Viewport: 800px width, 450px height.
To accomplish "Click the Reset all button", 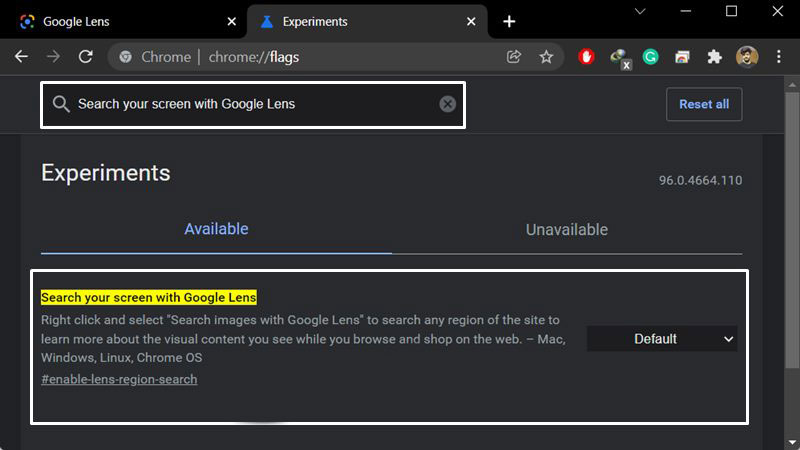I will pyautogui.click(x=704, y=104).
